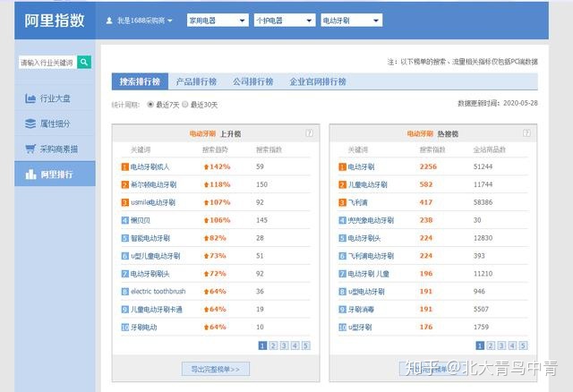
Task: Open keyword 飞利浦电动牙刷 in 热搜榜
Action: [371, 256]
